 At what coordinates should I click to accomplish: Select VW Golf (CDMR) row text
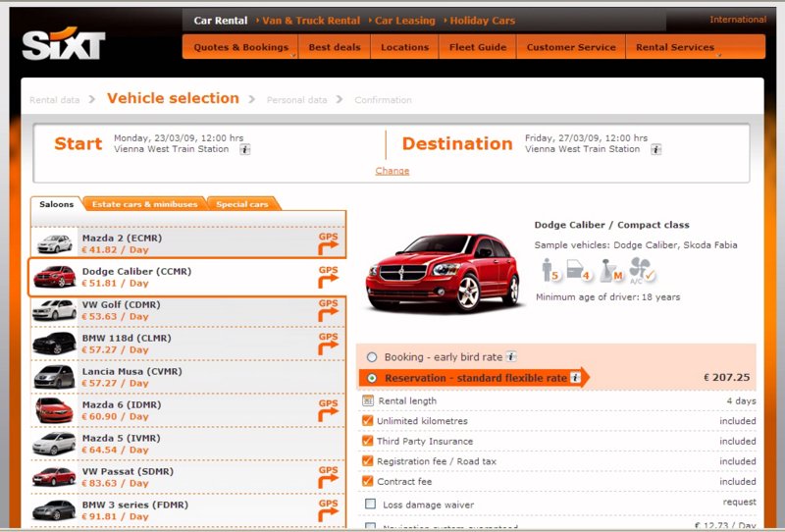(121, 304)
